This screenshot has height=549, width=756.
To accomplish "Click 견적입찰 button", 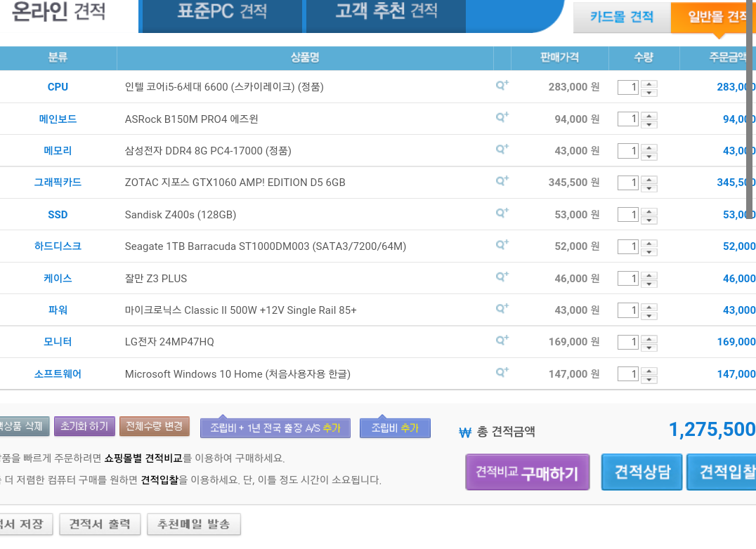I will pyautogui.click(x=722, y=472).
